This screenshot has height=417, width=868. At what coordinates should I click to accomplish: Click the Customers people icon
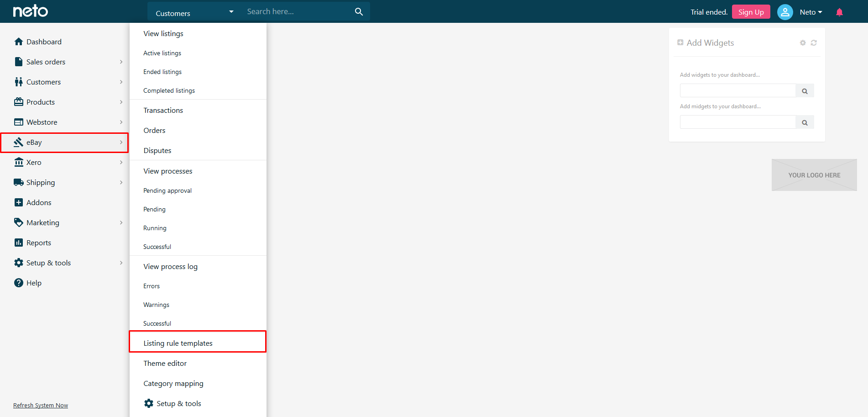[19, 82]
